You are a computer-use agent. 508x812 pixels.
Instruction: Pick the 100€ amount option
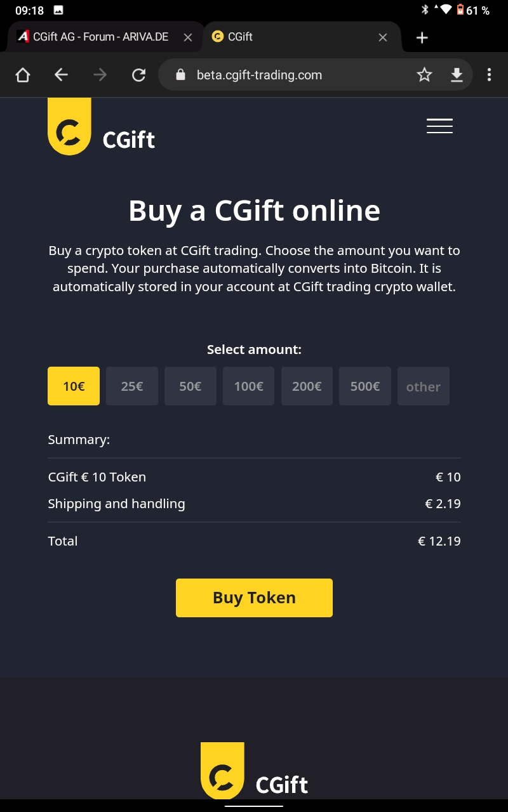click(x=248, y=386)
